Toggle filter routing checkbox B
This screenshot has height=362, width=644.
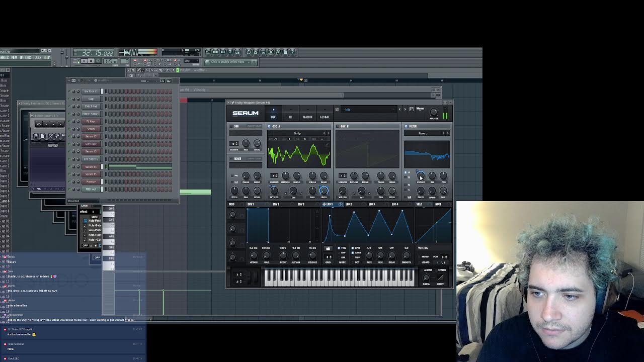406,177
